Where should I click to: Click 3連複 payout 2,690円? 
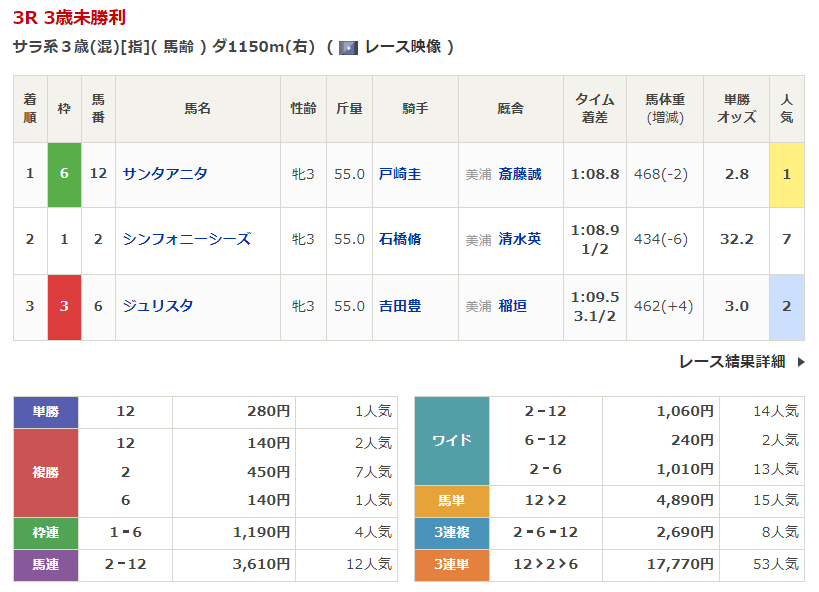coord(685,533)
